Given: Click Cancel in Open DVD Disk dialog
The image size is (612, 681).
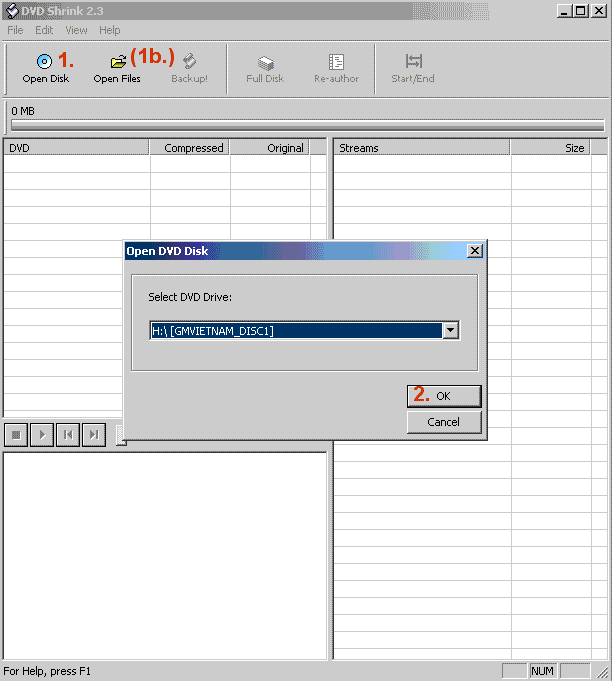Looking at the screenshot, I should coord(444,422).
